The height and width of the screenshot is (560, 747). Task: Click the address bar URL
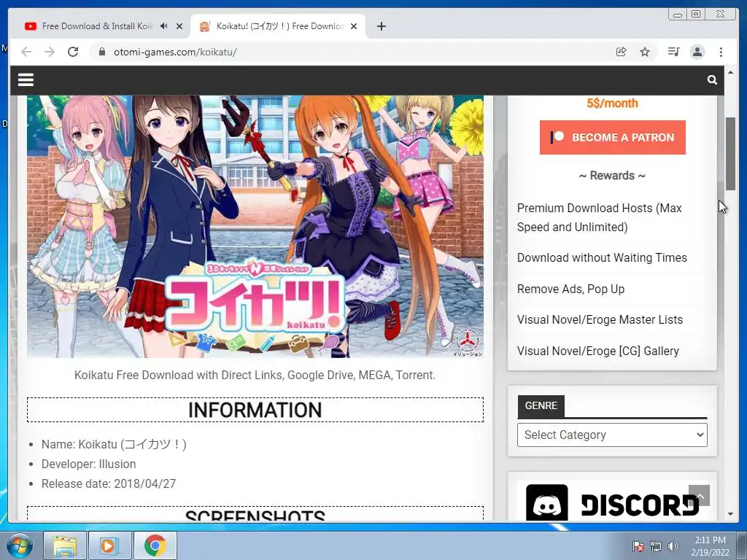175,52
